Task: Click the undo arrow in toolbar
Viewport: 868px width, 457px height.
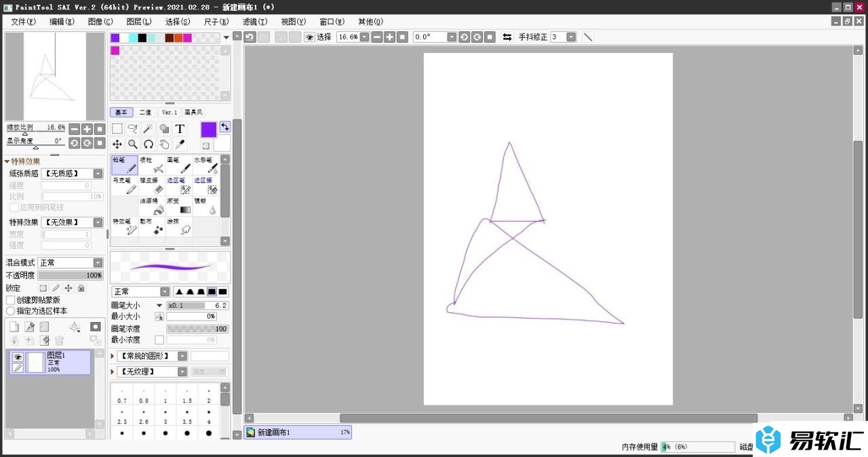Action: (x=250, y=37)
